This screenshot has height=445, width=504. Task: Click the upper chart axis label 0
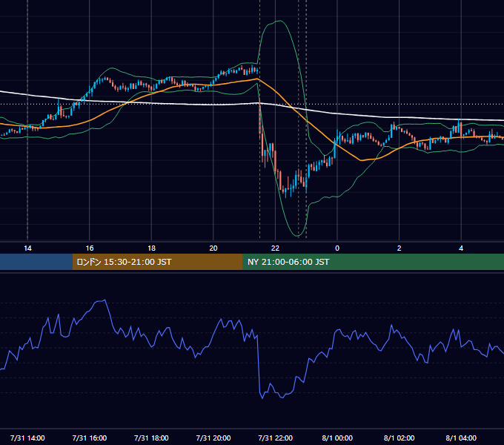coord(337,248)
